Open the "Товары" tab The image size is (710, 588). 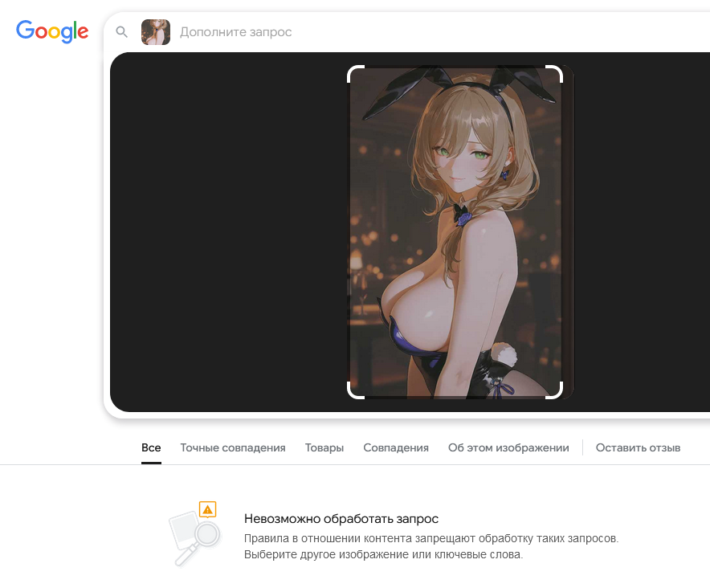tap(324, 447)
